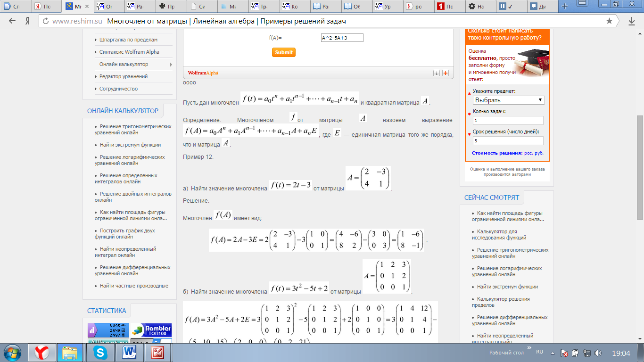Click the Action Center flag tray icon
The height and width of the screenshot is (362, 644).
coord(564,353)
